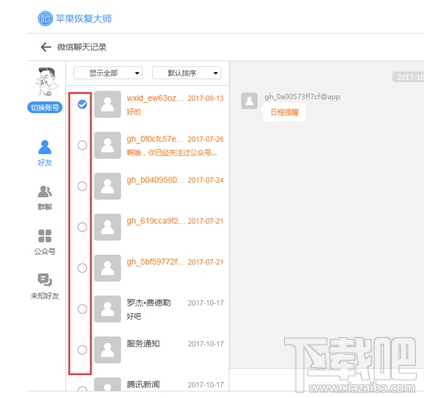
Task: Check the 罗杰·费德勒 chat checkbox
Action: [x=82, y=309]
